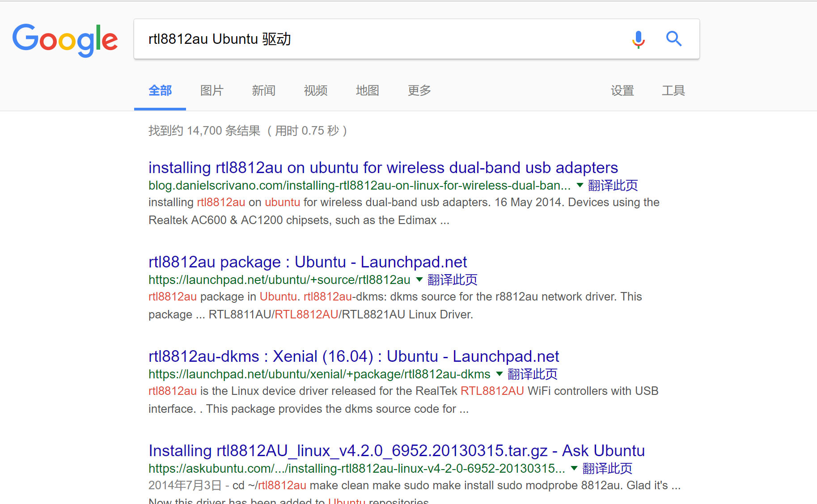Click 翻译此页 for danielscrivano result
817x504 pixels.
pos(613,185)
